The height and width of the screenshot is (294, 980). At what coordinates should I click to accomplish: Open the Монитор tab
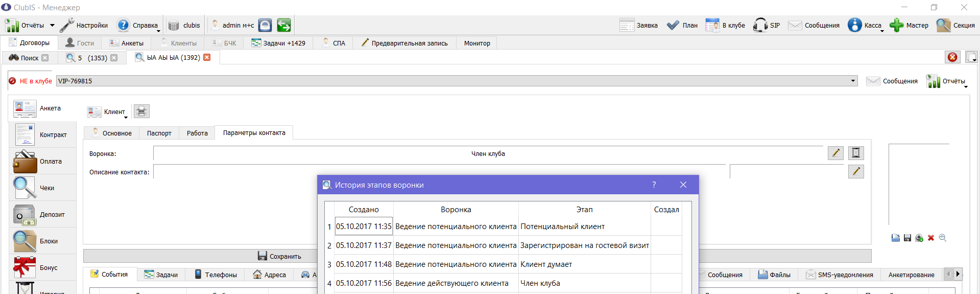click(477, 43)
